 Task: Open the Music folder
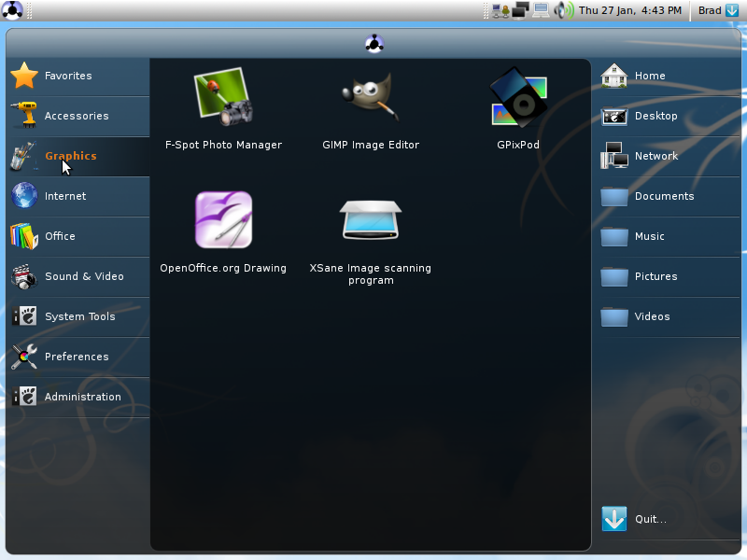pyautogui.click(x=669, y=236)
